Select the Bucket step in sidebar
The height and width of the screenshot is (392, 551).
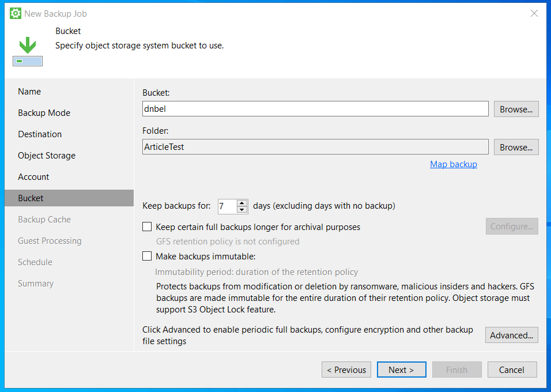coord(31,198)
